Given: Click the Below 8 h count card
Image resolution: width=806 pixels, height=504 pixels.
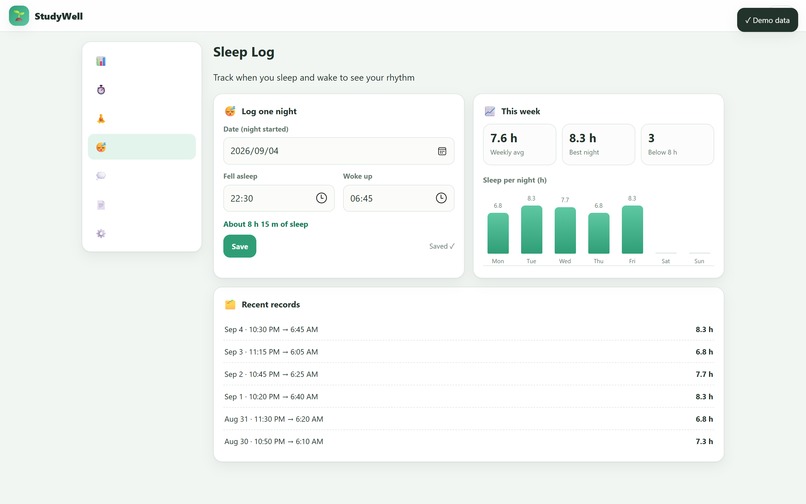Looking at the screenshot, I should pos(677,145).
